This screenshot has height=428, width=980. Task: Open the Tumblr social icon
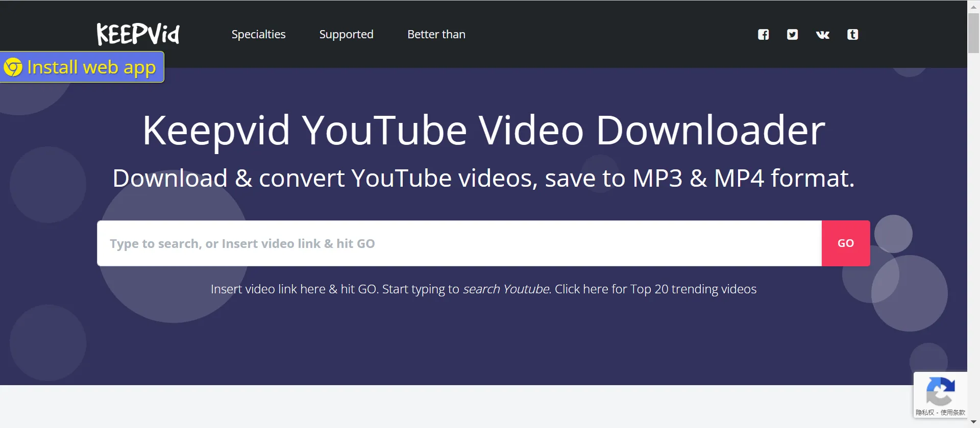(852, 34)
